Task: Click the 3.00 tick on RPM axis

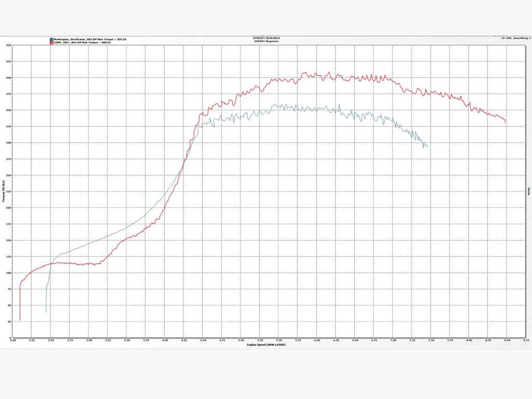Action: coord(13,340)
